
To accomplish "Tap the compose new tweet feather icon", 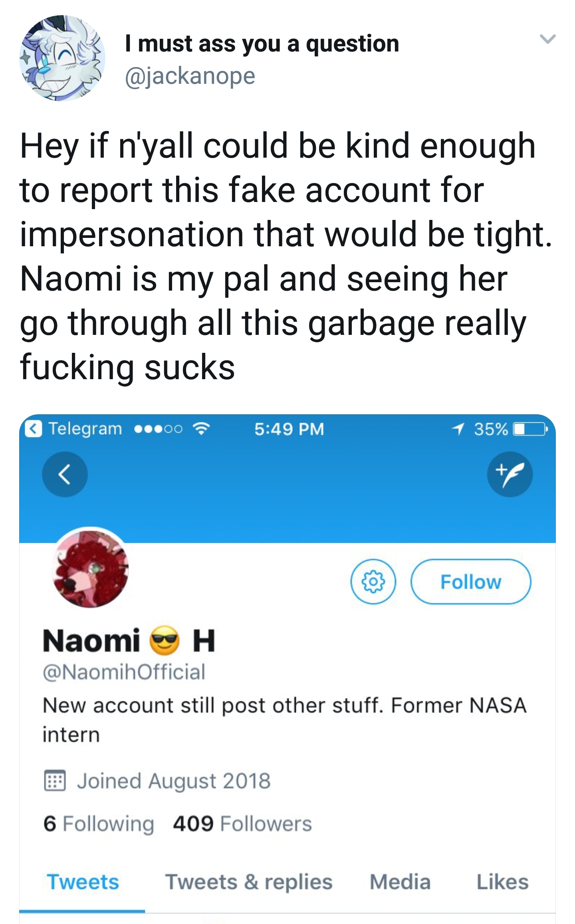I will (x=510, y=474).
